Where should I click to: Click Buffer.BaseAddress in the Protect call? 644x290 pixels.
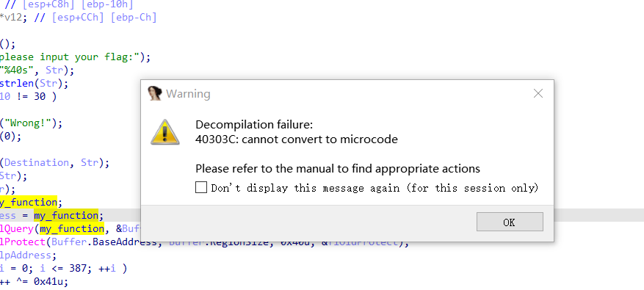click(x=104, y=242)
